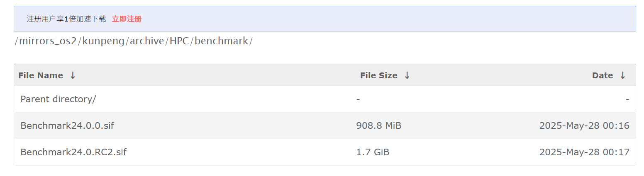Click the 2025-May-28 00:16 date cell

click(x=584, y=126)
